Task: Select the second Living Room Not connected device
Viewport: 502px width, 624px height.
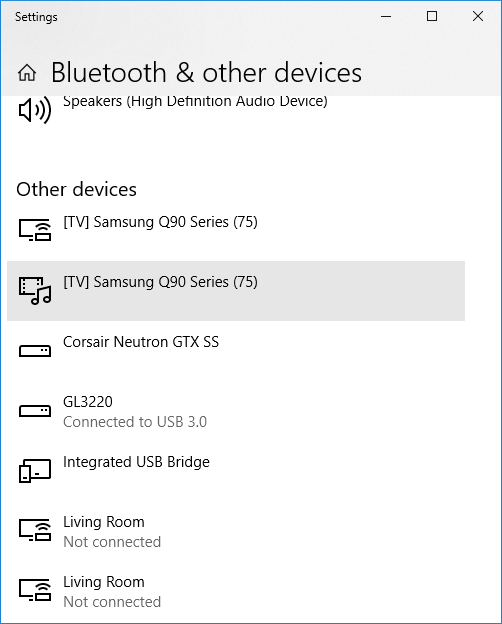Action: 236,591
